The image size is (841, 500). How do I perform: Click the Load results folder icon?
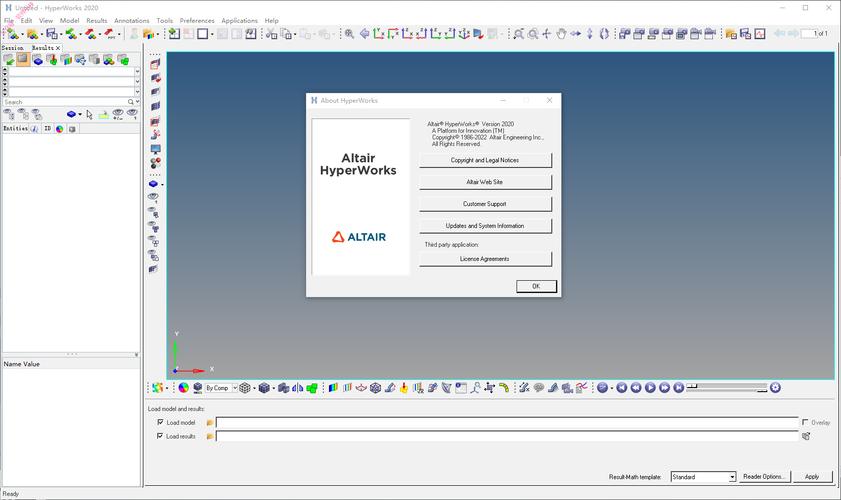tap(210, 436)
